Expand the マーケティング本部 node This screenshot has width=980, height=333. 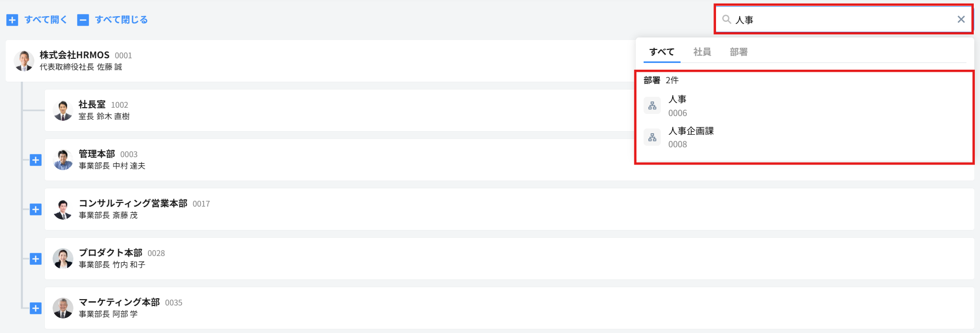coord(35,308)
